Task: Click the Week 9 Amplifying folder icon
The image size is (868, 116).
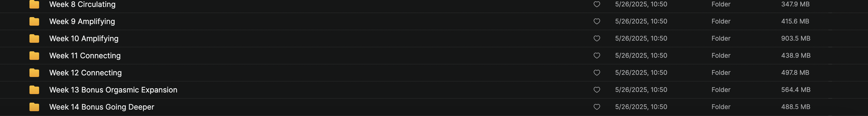Action: pos(34,22)
